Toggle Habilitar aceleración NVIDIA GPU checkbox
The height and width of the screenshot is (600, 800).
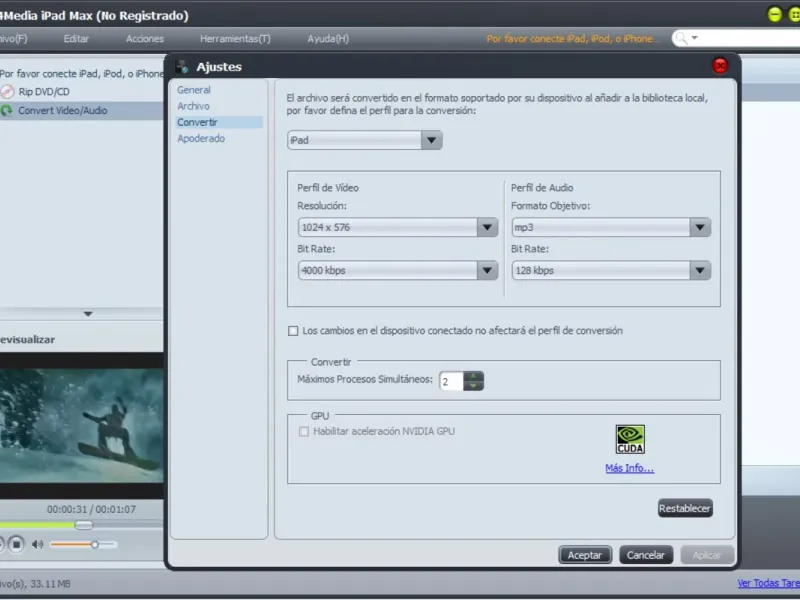(304, 432)
